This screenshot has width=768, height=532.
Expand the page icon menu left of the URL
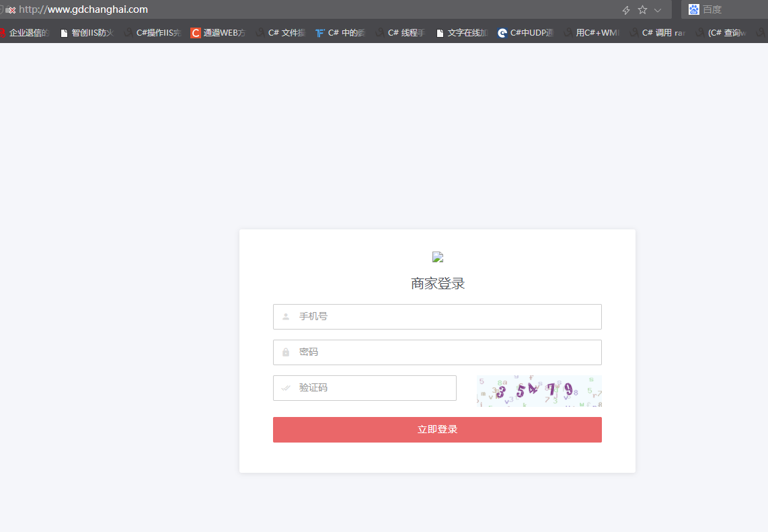(9, 9)
